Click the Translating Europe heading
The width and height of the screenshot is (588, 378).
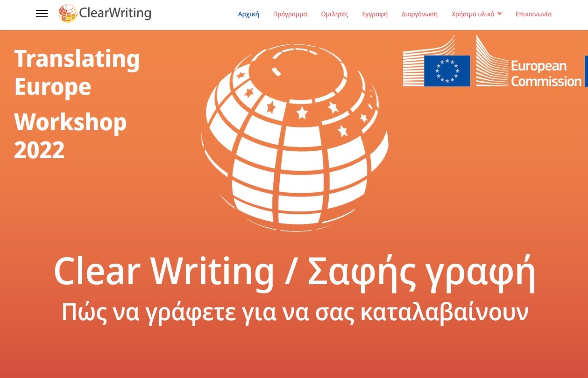77,72
